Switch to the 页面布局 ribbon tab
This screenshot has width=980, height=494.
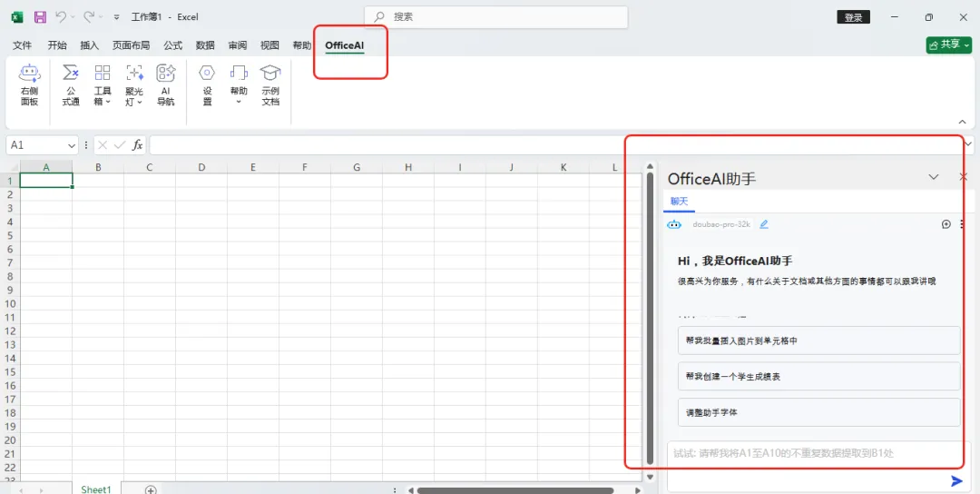132,45
